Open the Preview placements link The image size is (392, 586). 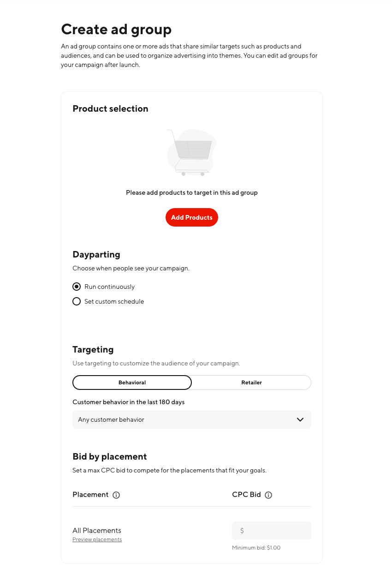[97, 539]
